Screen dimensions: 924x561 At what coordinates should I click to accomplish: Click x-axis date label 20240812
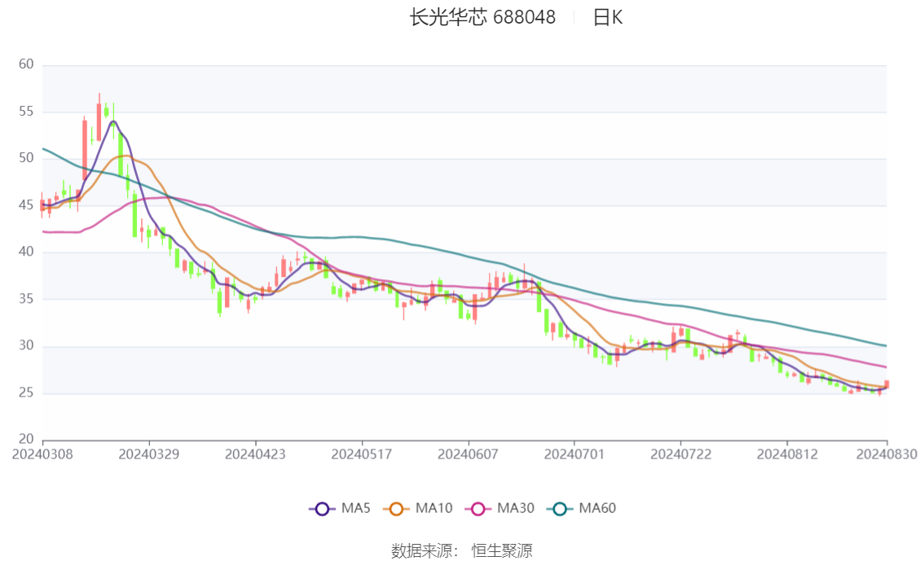(x=787, y=454)
